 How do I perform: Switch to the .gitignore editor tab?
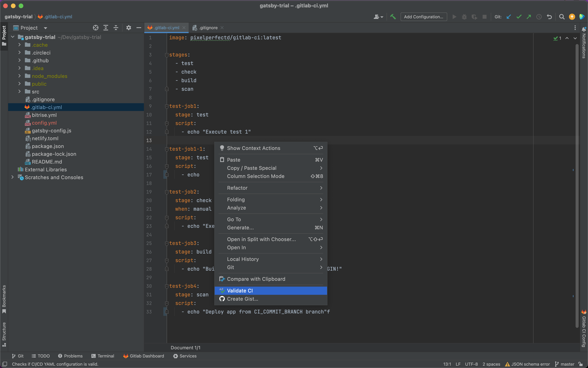tap(208, 28)
